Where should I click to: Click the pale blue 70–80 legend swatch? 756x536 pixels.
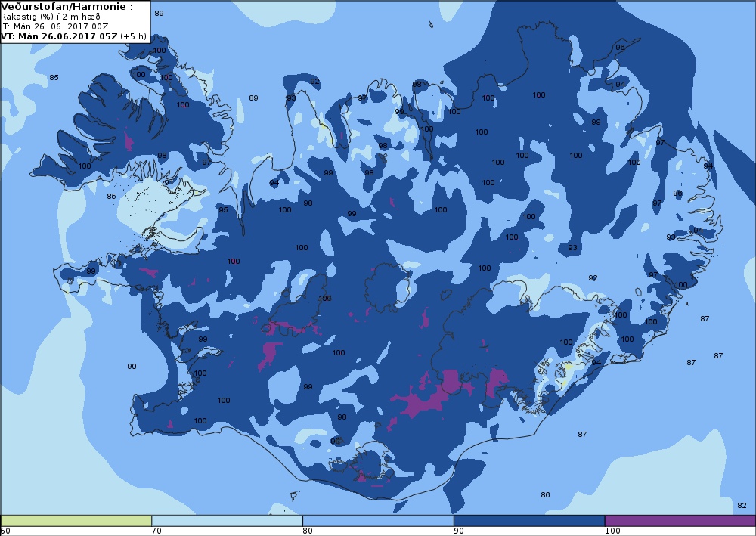[x=227, y=521]
